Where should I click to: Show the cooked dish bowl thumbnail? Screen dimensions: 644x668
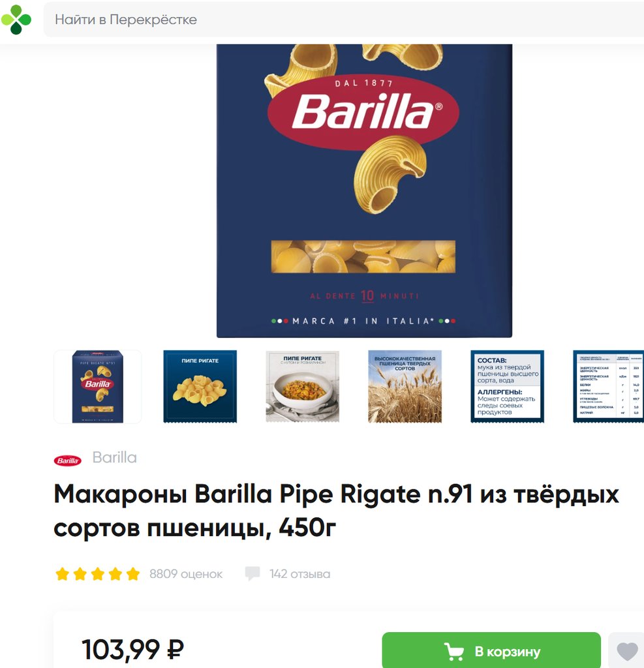303,386
